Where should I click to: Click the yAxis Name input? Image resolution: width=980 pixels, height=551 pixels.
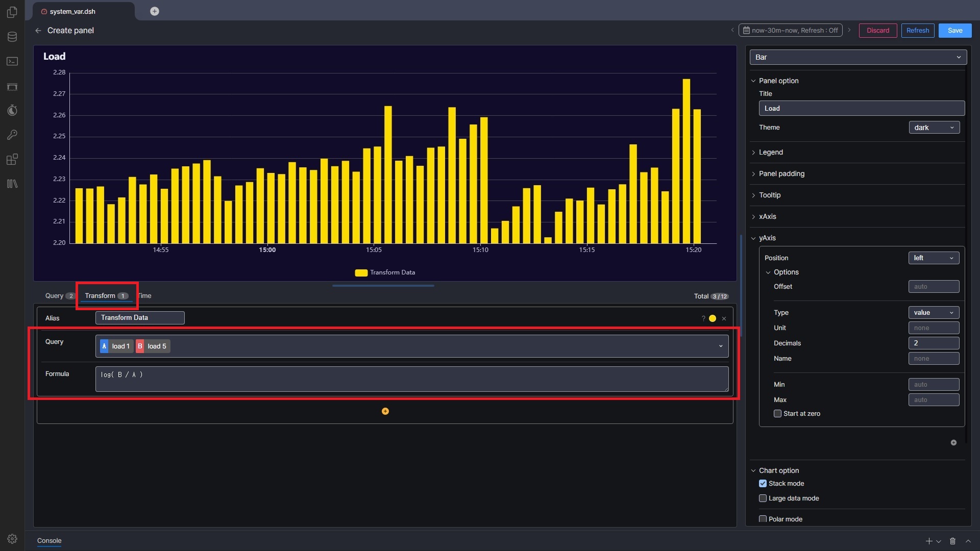[x=934, y=359]
